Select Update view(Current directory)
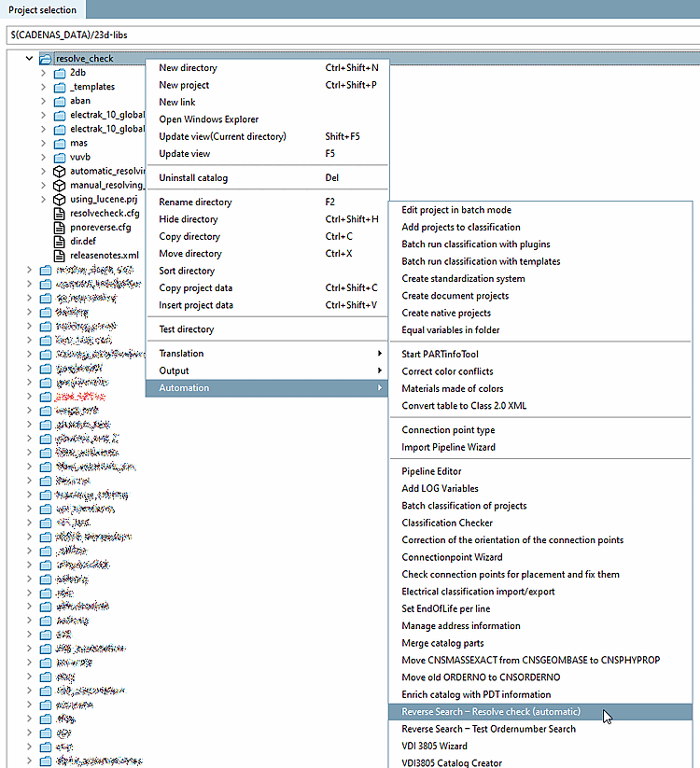This screenshot has width=700, height=768. (x=267, y=136)
